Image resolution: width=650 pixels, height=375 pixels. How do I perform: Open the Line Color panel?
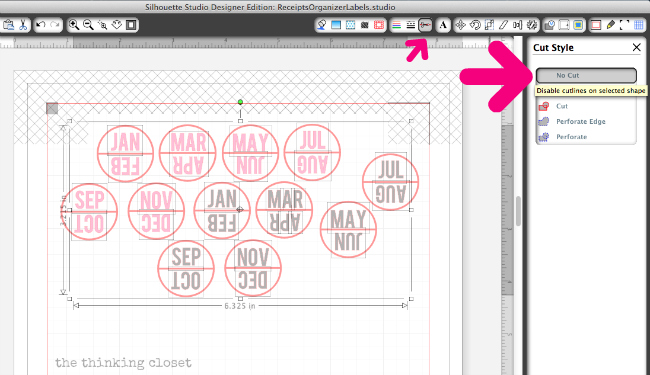click(397, 25)
